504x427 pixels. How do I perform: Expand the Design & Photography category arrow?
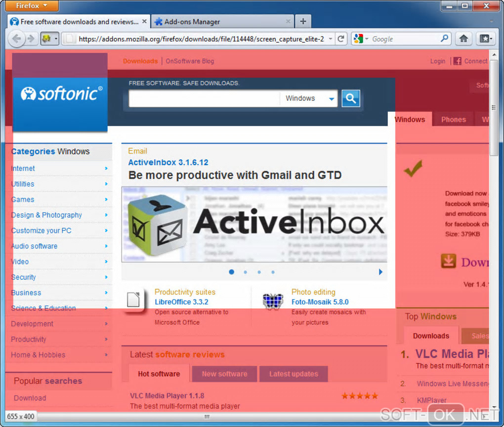(x=106, y=215)
